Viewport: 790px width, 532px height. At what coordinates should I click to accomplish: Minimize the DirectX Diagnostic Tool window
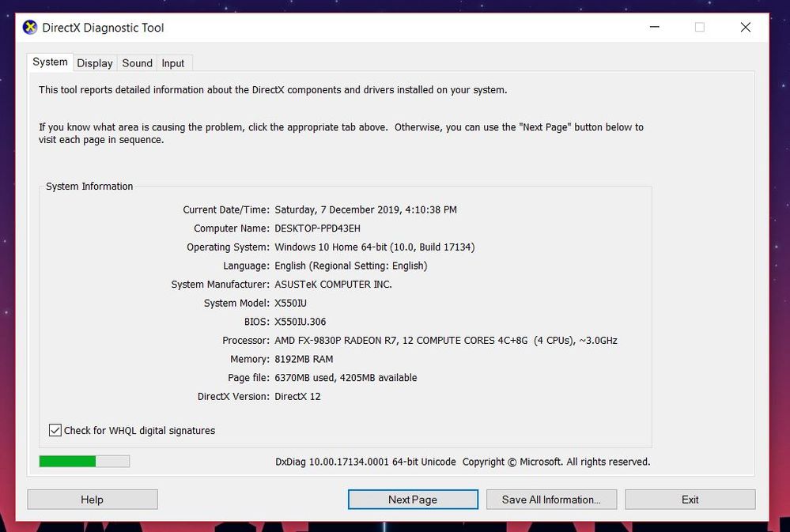point(655,27)
